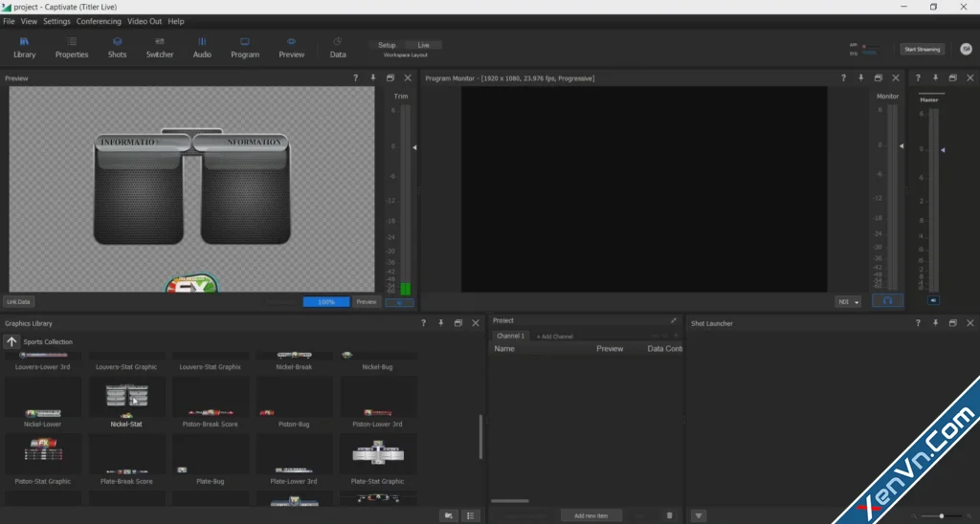Open the Conferencing menu
The width and height of the screenshot is (980, 524).
pyautogui.click(x=99, y=21)
